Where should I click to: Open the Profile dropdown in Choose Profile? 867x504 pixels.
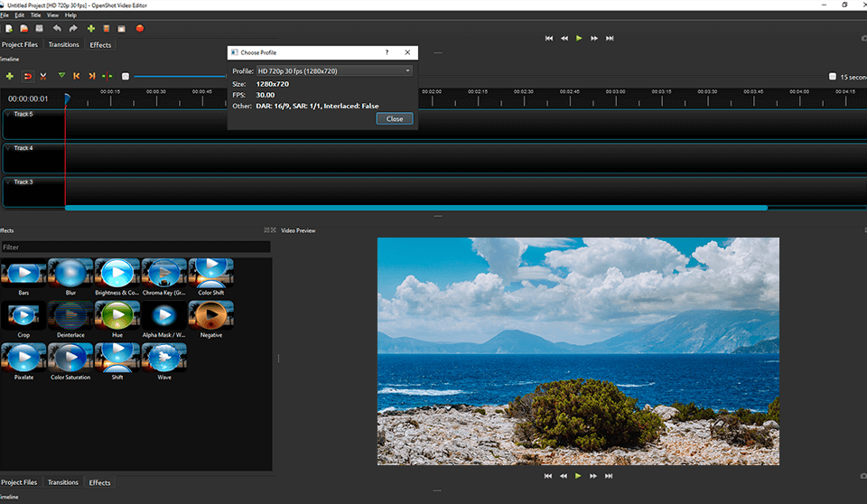tap(334, 70)
